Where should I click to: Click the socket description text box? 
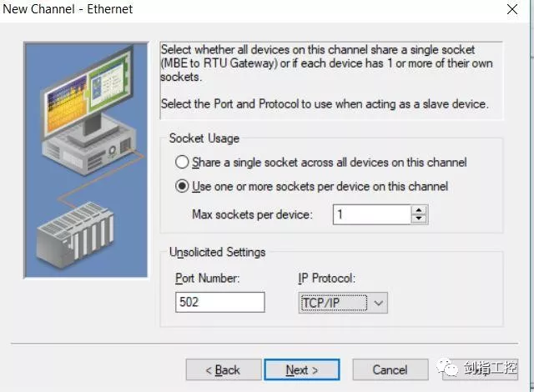[330, 77]
